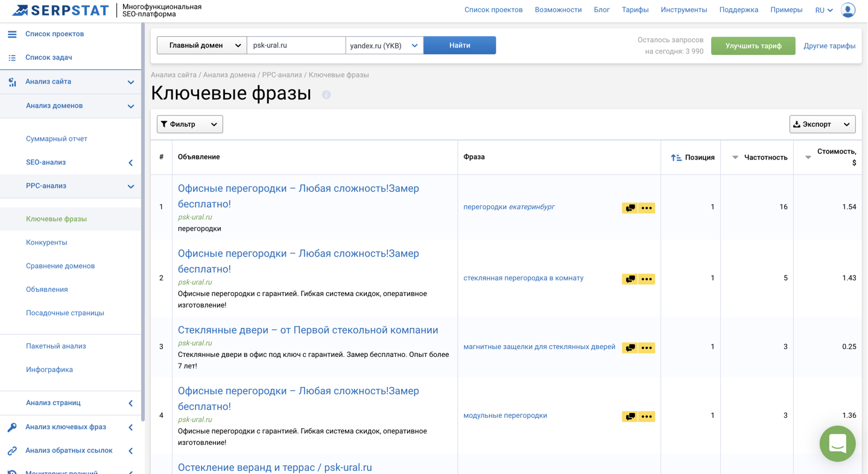Click the Список проектов hamburger icon
Viewport: 868px width, 474px height.
tap(12, 34)
